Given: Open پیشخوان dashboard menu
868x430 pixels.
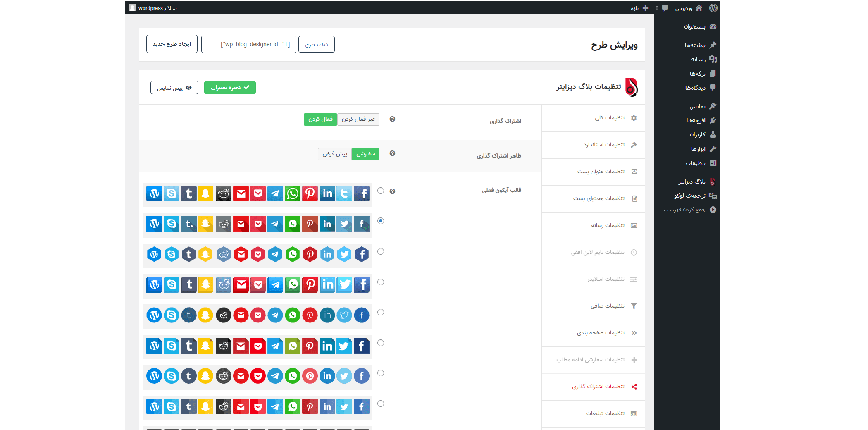Looking at the screenshot, I should pos(687,26).
